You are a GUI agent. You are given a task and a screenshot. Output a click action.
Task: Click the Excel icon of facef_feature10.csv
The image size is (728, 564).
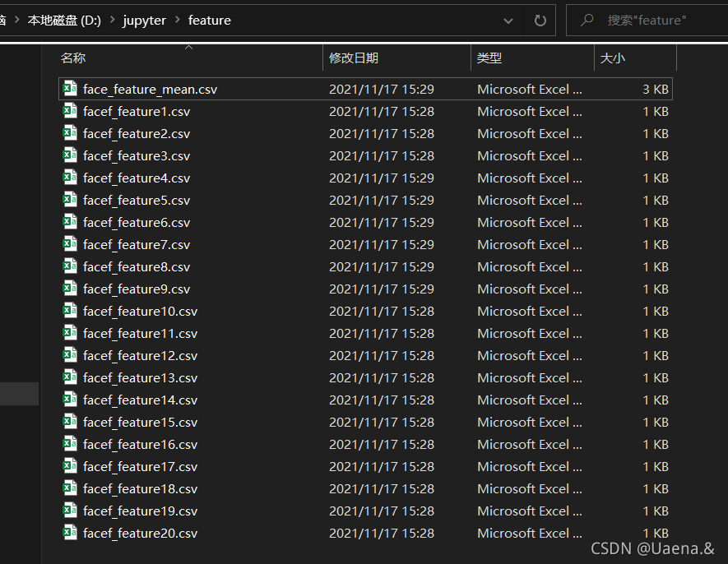click(x=70, y=311)
